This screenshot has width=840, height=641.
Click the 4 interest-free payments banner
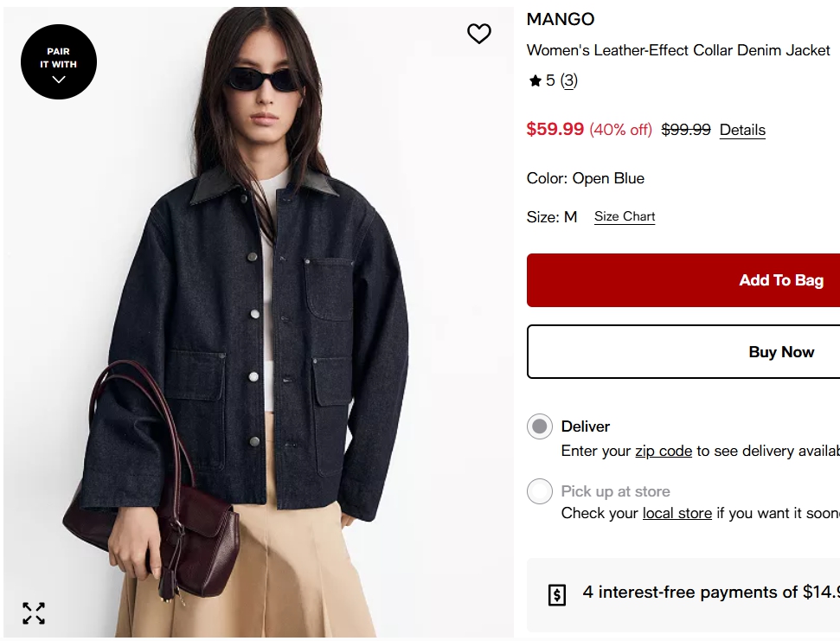pos(683,594)
